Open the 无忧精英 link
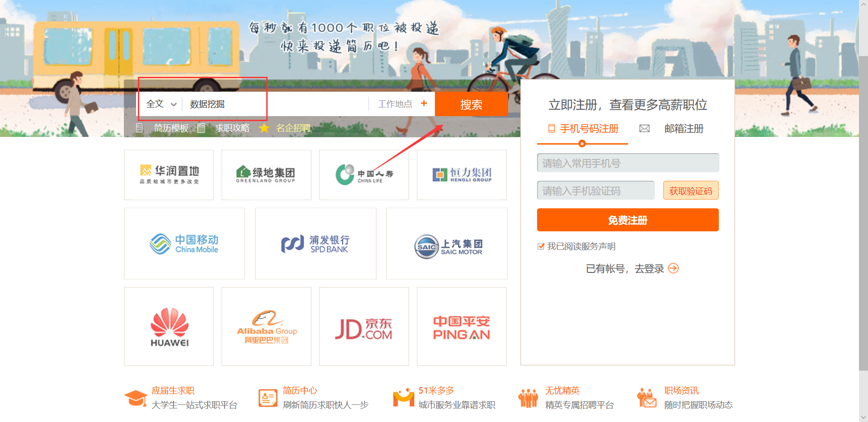868x422 pixels. click(x=562, y=390)
